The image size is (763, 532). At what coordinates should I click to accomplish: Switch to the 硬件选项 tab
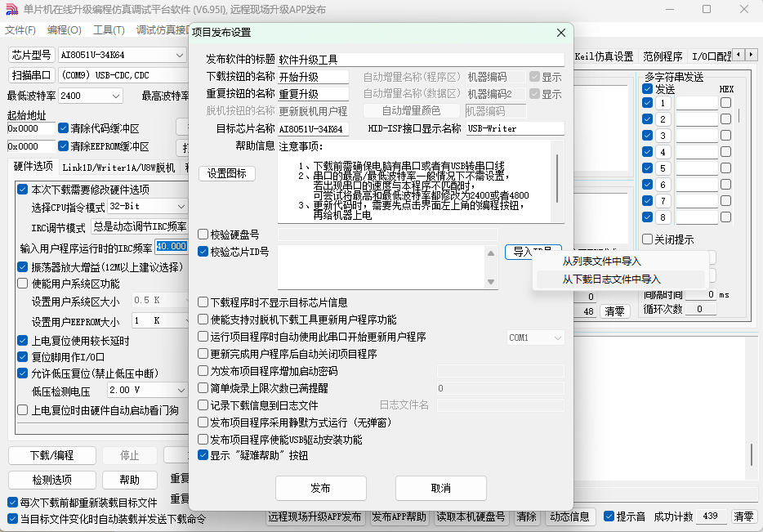pyautogui.click(x=33, y=167)
